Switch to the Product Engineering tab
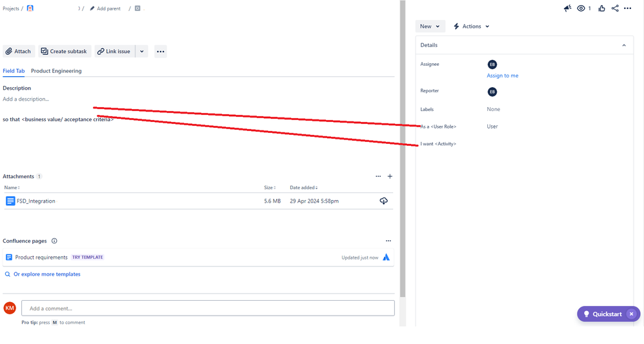The height and width of the screenshot is (344, 644). pyautogui.click(x=56, y=71)
